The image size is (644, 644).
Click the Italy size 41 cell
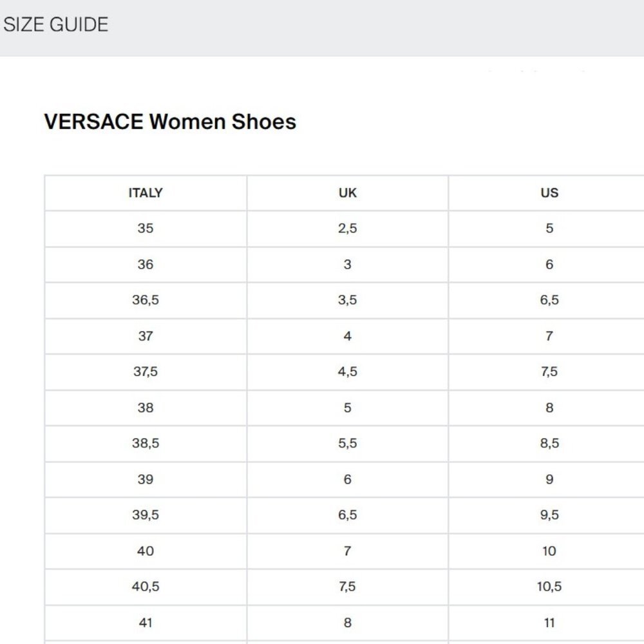(146, 623)
